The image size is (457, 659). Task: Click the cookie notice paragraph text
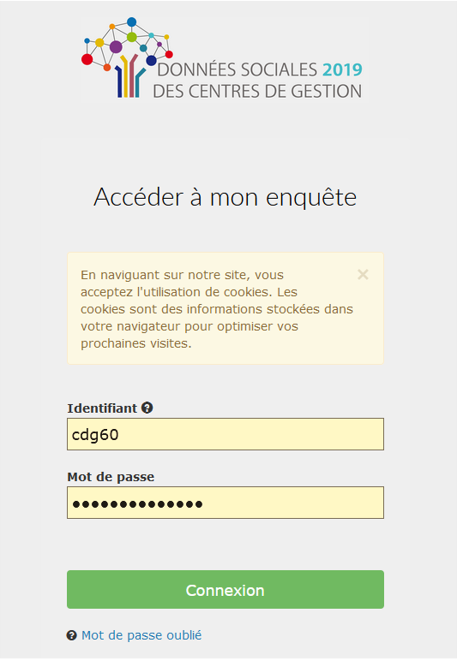pyautogui.click(x=217, y=309)
